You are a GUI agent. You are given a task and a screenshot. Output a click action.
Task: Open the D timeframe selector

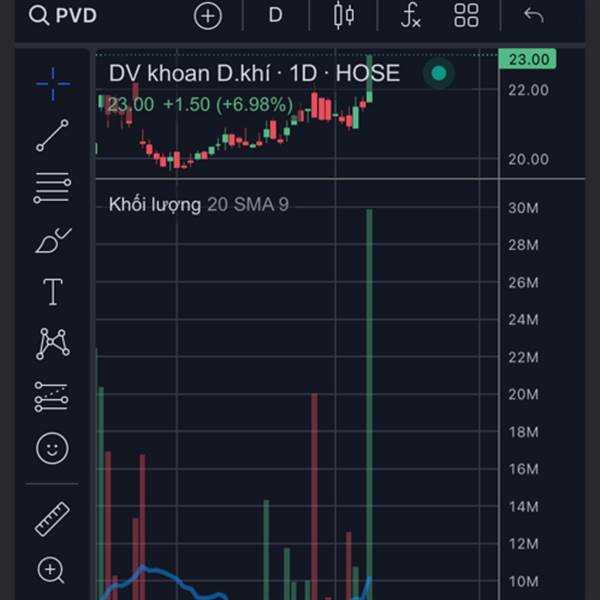pyautogui.click(x=276, y=15)
